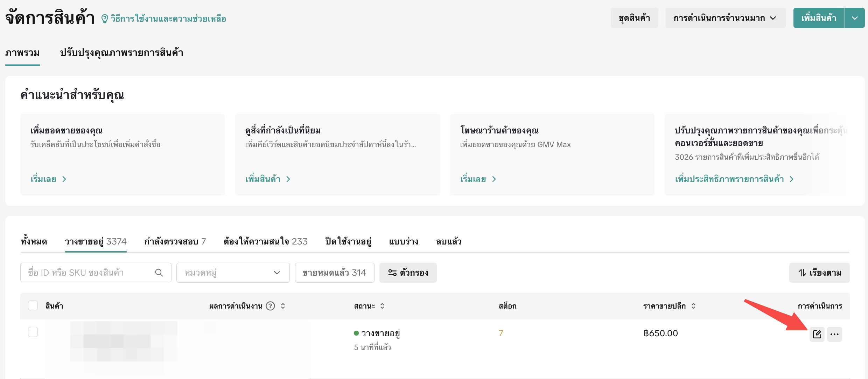Sort by ผลการดำเนินงาน column arrows
This screenshot has height=379, width=868.
click(283, 306)
